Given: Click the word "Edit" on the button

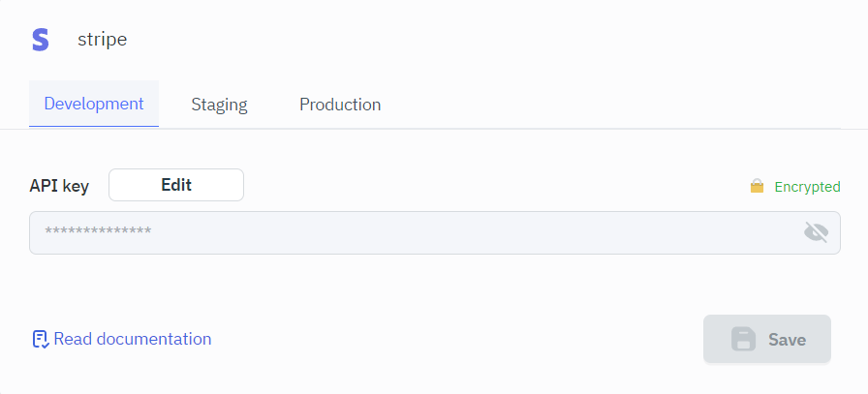Looking at the screenshot, I should [x=176, y=185].
